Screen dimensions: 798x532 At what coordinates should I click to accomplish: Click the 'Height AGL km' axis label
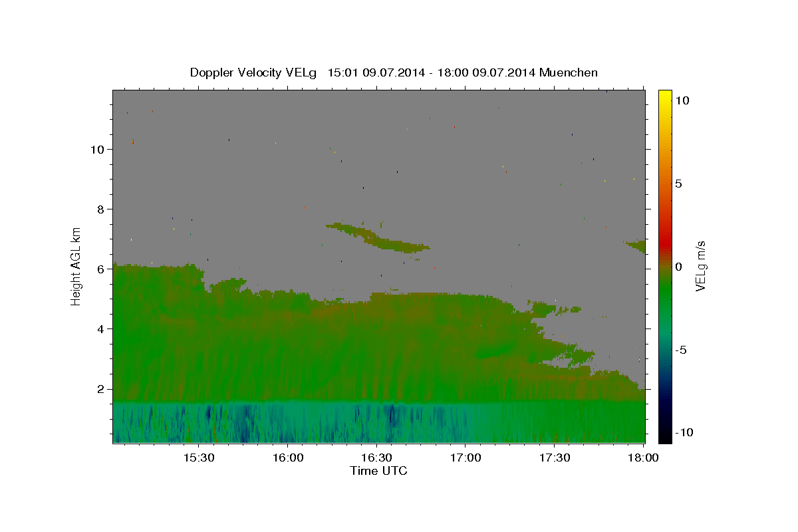point(76,266)
